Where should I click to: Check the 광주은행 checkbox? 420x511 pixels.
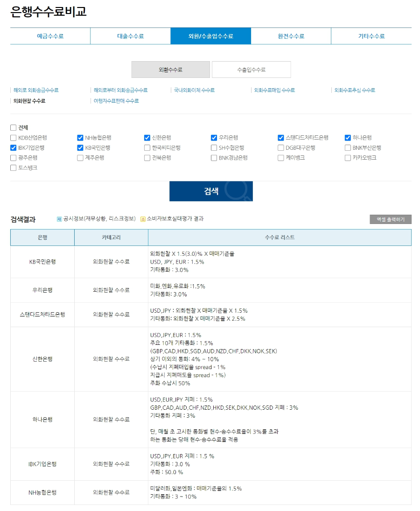pyautogui.click(x=14, y=158)
